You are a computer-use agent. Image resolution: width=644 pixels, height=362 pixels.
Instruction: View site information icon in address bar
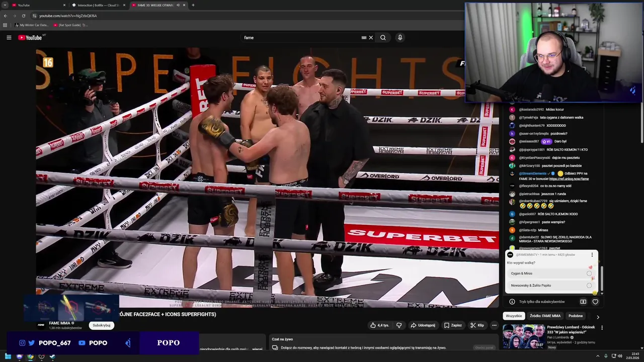[x=34, y=16]
